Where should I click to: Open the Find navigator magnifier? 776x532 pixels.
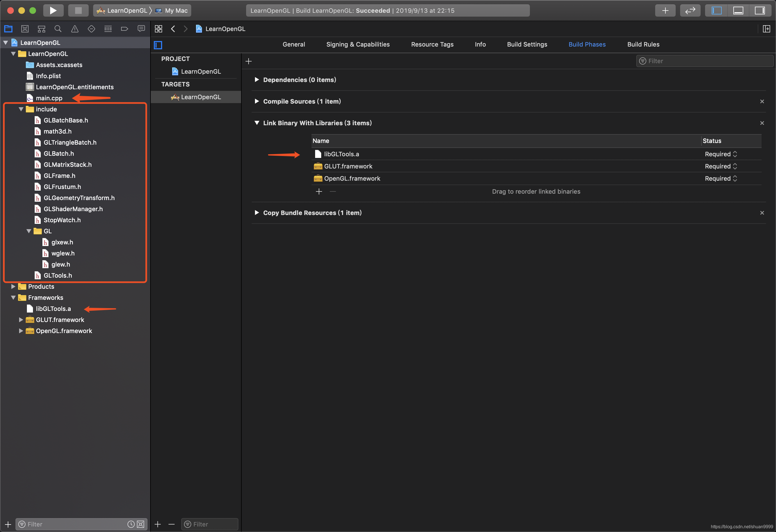click(x=58, y=29)
